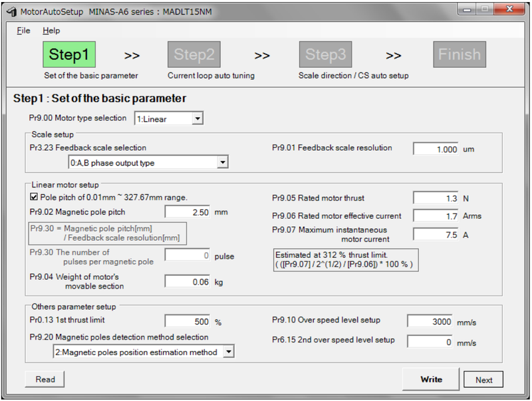
Task: Open the Help menu
Action: (51, 31)
